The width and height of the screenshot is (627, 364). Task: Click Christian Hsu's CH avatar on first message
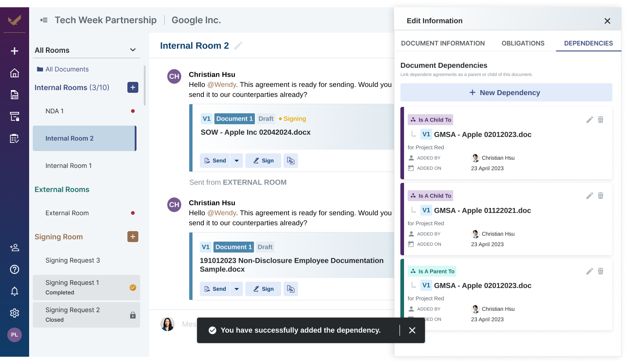click(174, 76)
